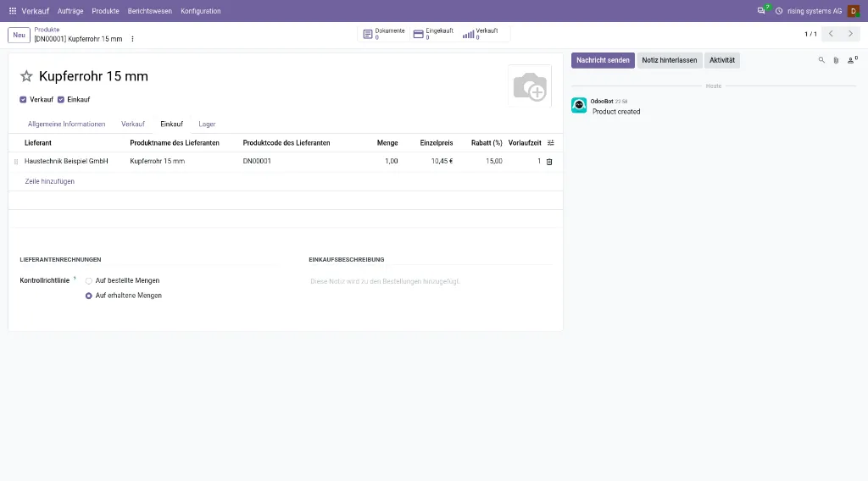Attach files with the paperclip icon
The width and height of the screenshot is (868, 481).
click(836, 60)
